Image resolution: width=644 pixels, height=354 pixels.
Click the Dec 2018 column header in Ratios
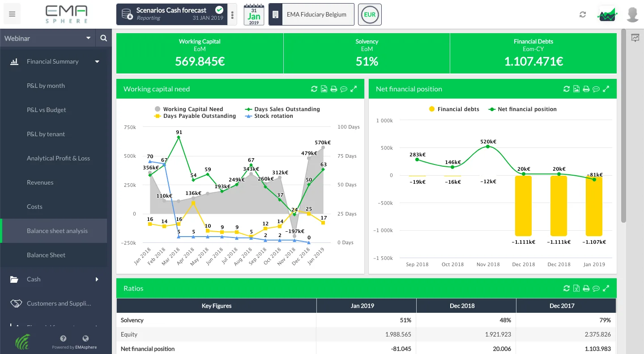pyautogui.click(x=466, y=306)
